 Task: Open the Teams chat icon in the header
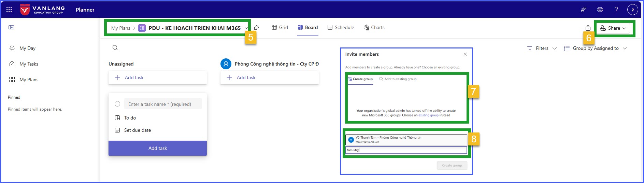coord(584,10)
